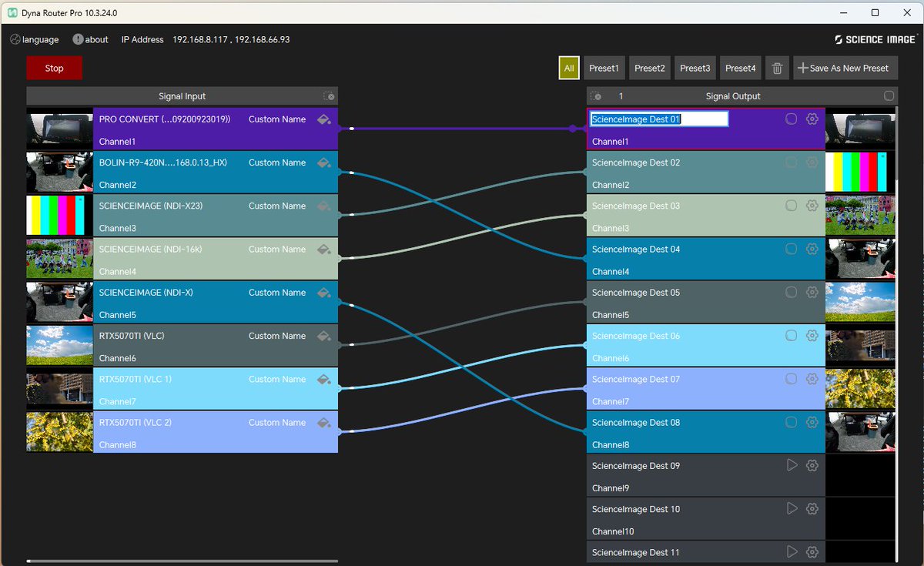Viewport: 924px width, 566px height.
Task: Start output ScienceImage Dest 10 play icon
Action: coord(791,509)
